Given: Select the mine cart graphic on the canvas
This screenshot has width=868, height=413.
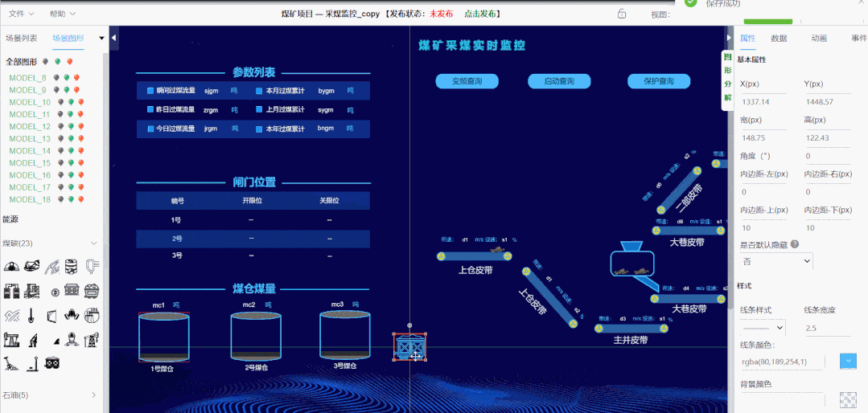Looking at the screenshot, I should point(409,347).
